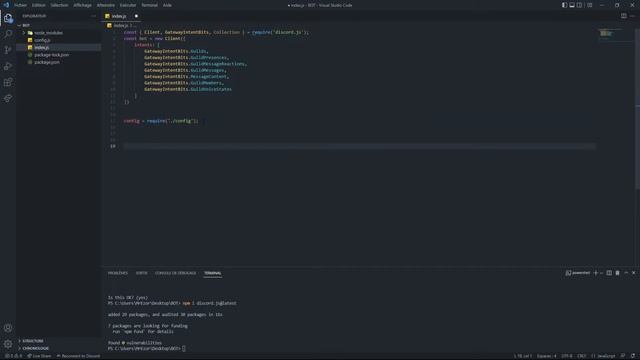Select index.js in the explorer tree
The height and width of the screenshot is (360, 640).
click(58, 47)
